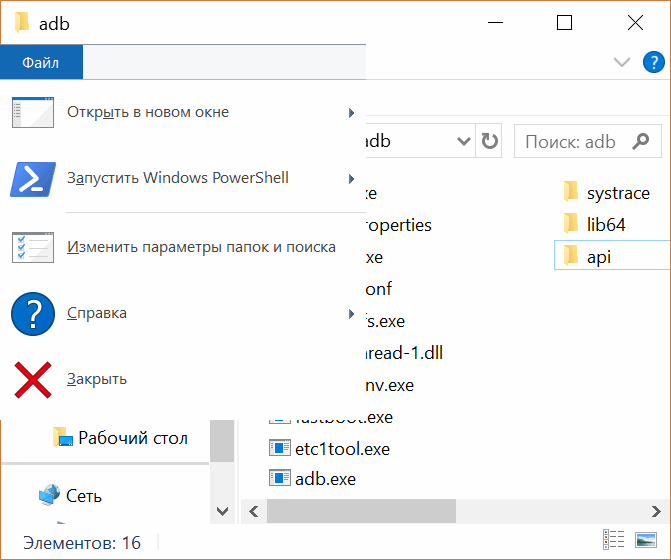The image size is (671, 560).
Task: Click the horizontal scroll right arrow
Action: pyautogui.click(x=656, y=511)
